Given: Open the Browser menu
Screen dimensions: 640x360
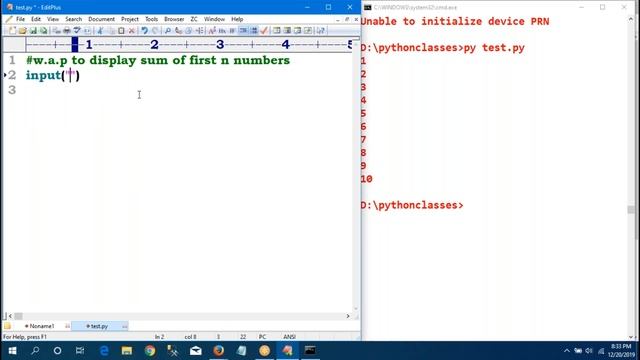Looking at the screenshot, I should pos(174,19).
